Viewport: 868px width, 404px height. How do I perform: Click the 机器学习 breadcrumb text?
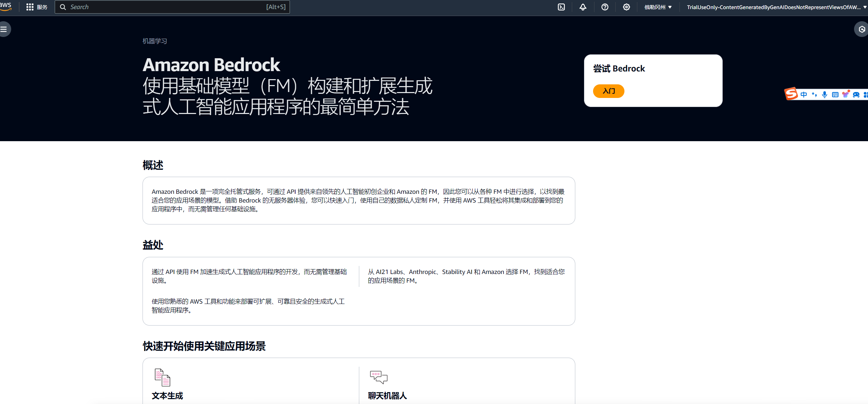click(x=155, y=41)
